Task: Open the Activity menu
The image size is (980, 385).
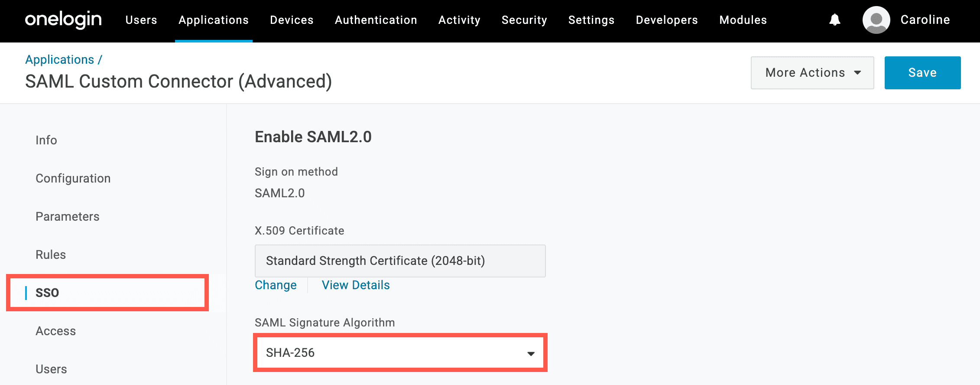Action: pyautogui.click(x=459, y=20)
